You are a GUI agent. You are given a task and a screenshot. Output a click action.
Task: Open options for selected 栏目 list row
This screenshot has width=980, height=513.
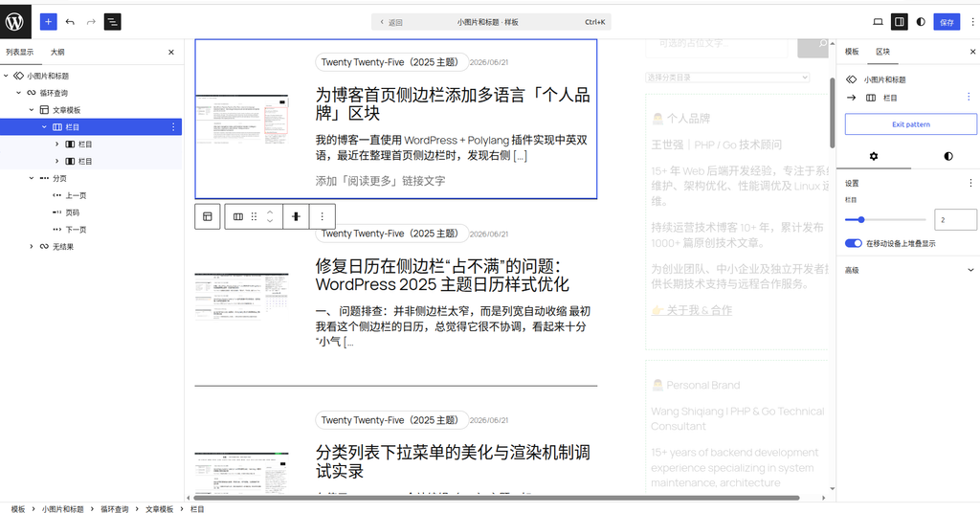[x=173, y=127]
